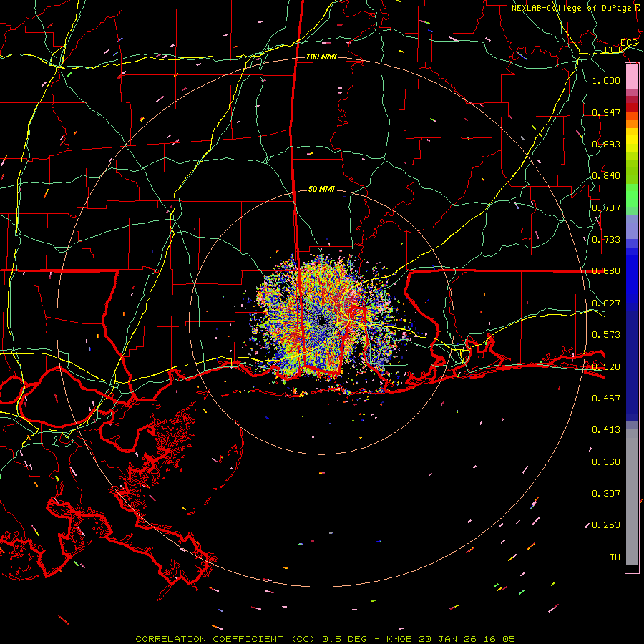Click the DCC label above the color scale

[629, 43]
